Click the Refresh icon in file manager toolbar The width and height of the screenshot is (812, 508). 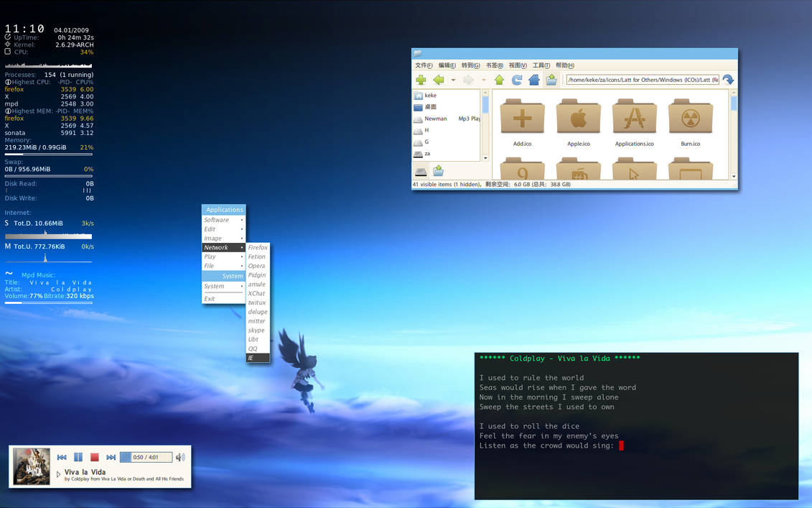[516, 80]
